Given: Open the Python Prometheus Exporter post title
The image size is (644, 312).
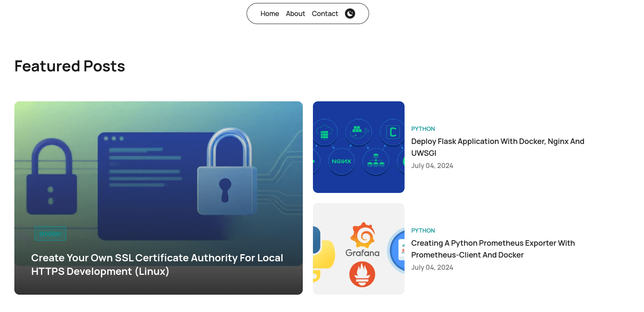Looking at the screenshot, I should (x=493, y=249).
